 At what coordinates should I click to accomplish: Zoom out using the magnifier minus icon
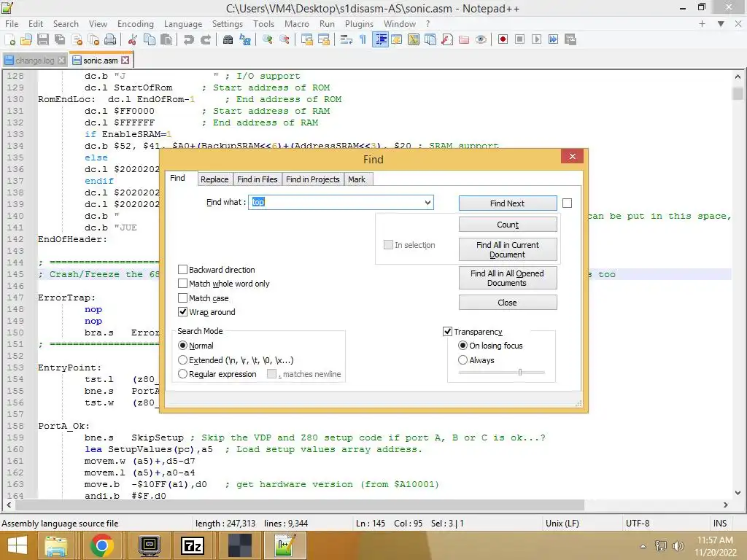(284, 39)
